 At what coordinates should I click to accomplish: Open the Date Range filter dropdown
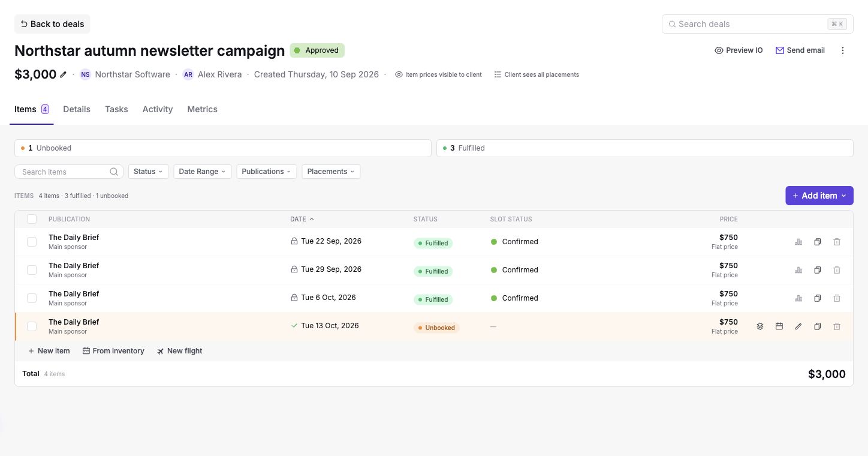(x=203, y=172)
